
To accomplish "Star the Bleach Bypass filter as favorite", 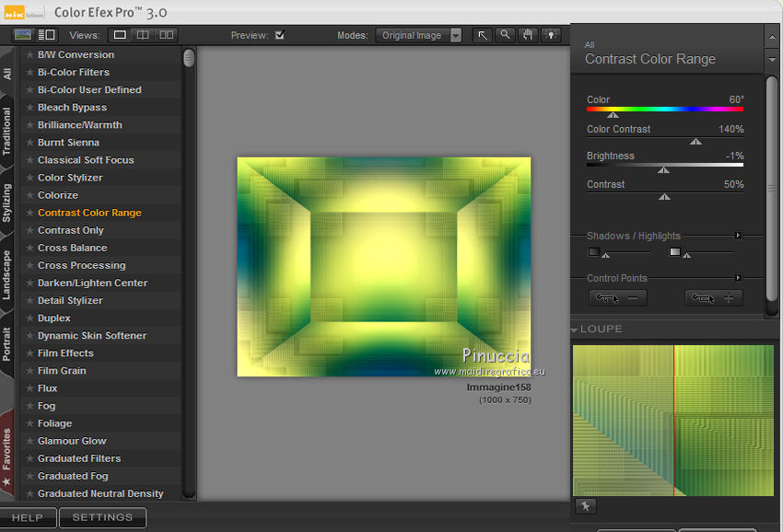I will click(x=29, y=108).
